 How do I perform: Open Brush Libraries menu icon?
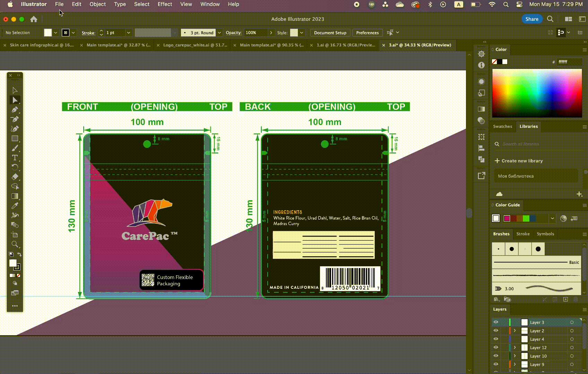click(x=496, y=299)
